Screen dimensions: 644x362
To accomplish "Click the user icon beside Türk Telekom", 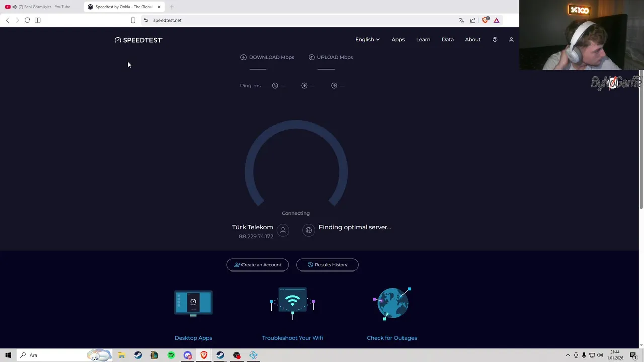I will (283, 230).
